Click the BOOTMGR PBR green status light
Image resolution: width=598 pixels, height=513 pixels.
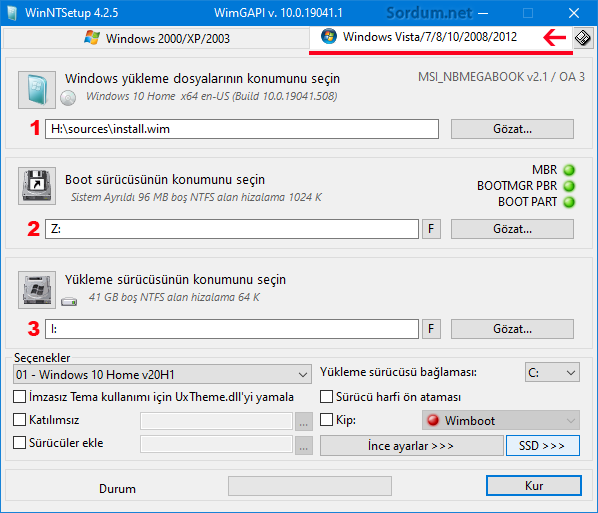pos(569,186)
